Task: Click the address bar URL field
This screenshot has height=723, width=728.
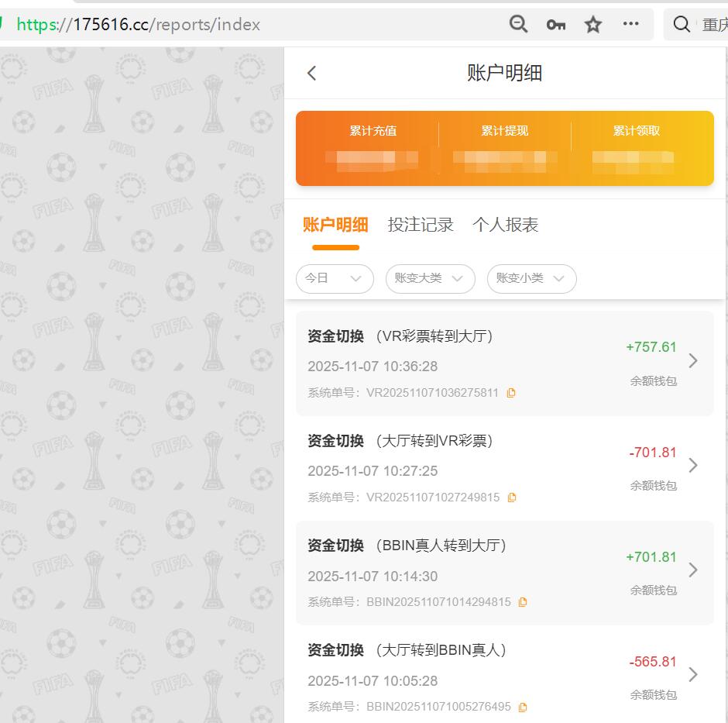Action: tap(155, 24)
